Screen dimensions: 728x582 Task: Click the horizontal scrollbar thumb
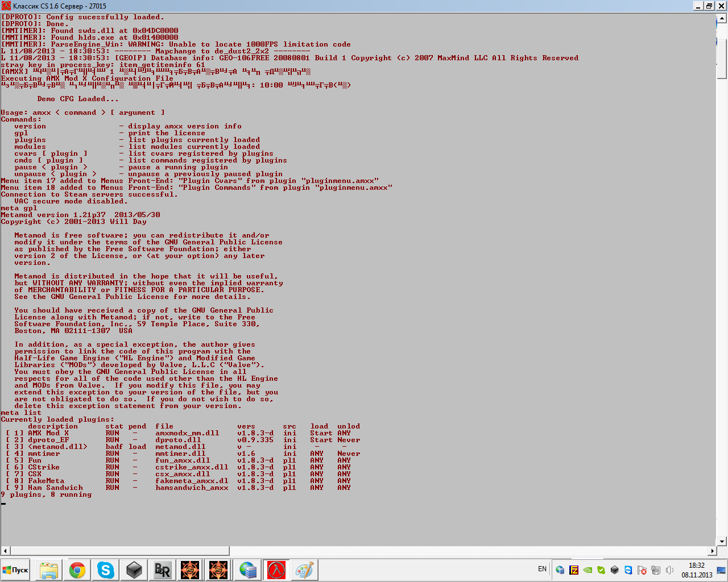(120, 551)
